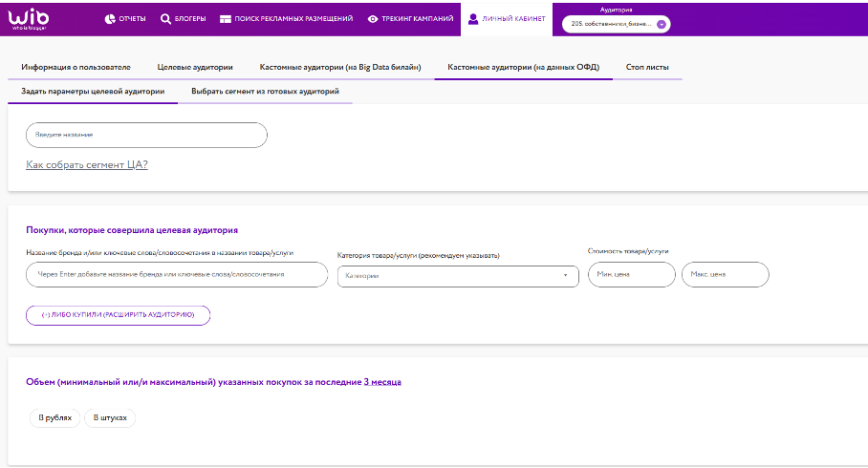Open Отчеты reports pie chart icon

[110, 19]
